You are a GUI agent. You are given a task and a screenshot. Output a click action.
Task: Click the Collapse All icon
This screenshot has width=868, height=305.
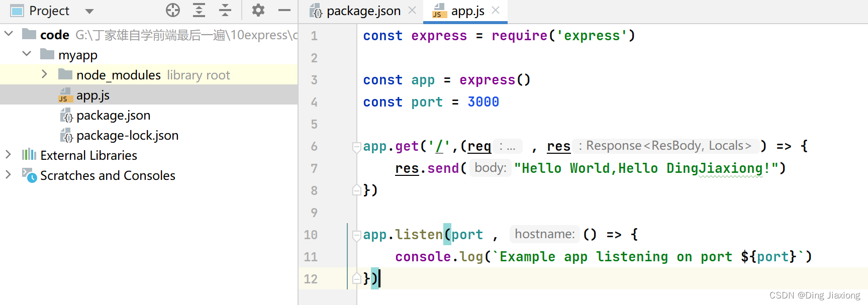click(x=225, y=10)
